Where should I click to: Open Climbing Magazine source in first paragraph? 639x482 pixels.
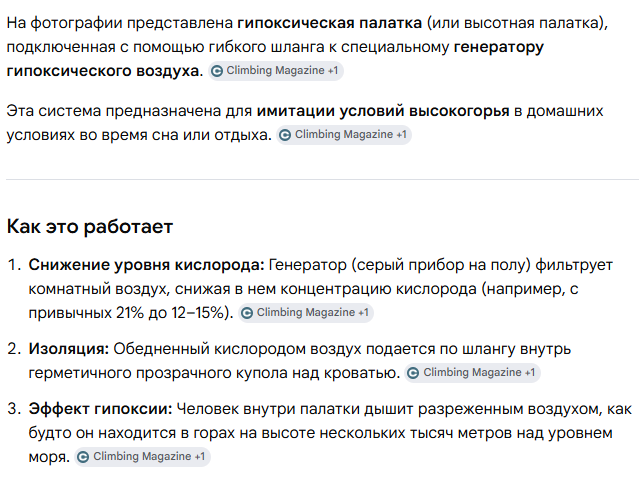pyautogui.click(x=275, y=70)
